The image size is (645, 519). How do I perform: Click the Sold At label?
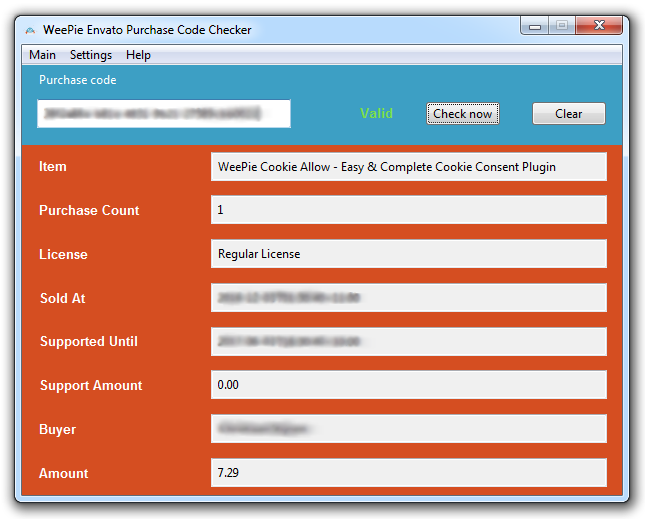[63, 298]
